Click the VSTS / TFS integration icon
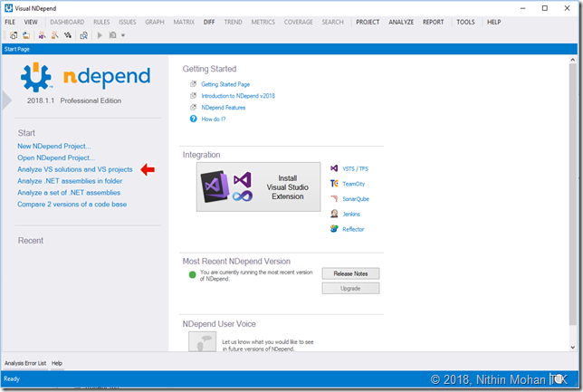The width and height of the screenshot is (583, 392). coord(335,168)
